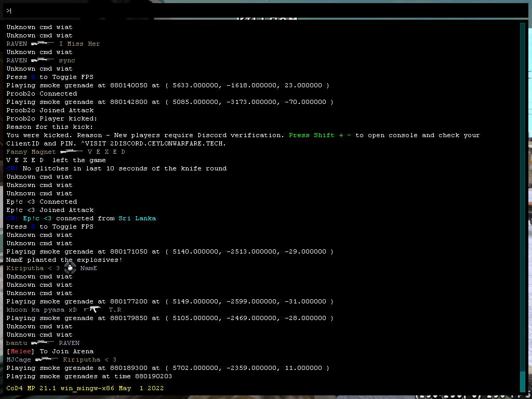
Task: Click the Playing smoke grenades at time line
Action: coord(89,376)
